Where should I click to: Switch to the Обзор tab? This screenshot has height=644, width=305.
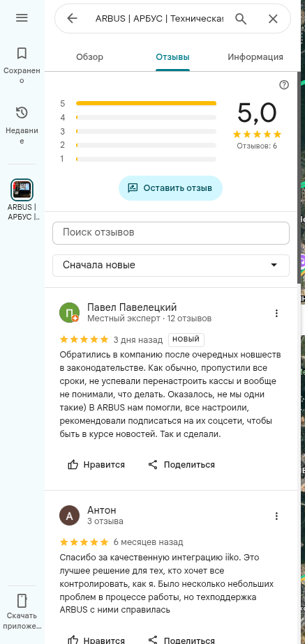[89, 57]
